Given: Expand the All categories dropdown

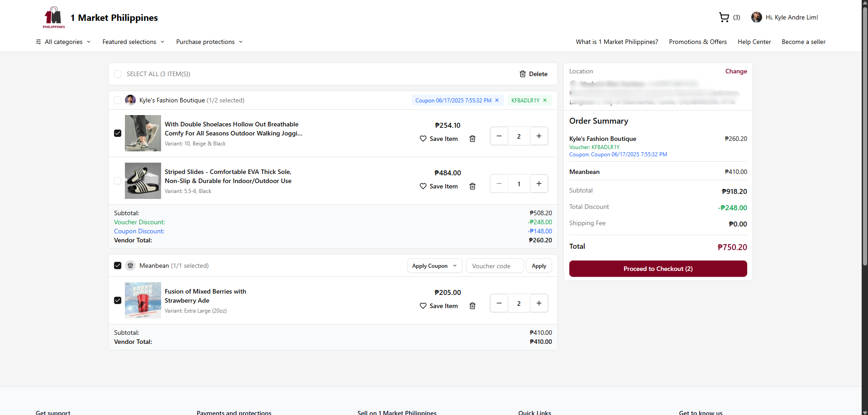Looking at the screenshot, I should (x=63, y=42).
